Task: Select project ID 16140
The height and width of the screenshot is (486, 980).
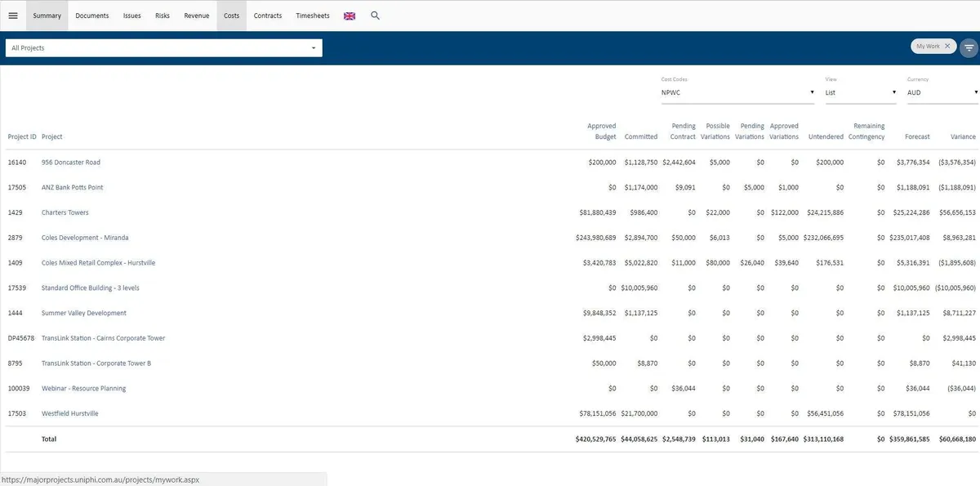Action: 17,163
